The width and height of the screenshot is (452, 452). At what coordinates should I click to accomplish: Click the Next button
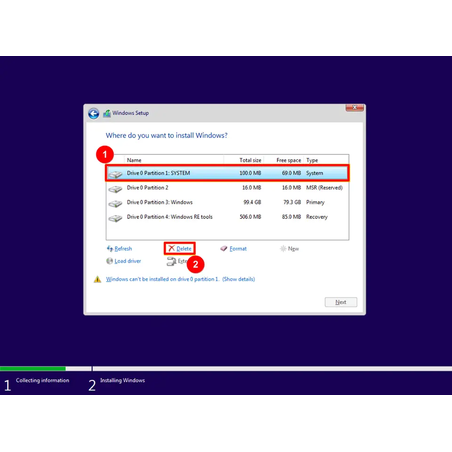click(x=341, y=302)
